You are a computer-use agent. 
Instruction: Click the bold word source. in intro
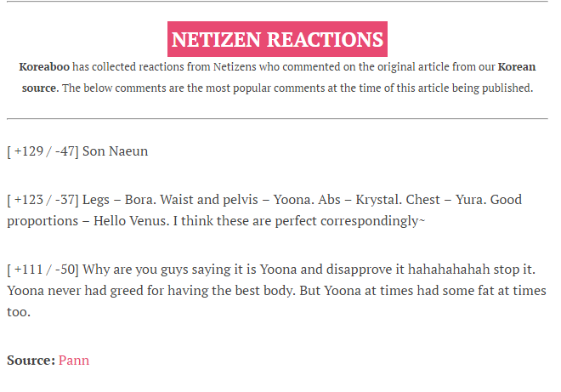(40, 88)
